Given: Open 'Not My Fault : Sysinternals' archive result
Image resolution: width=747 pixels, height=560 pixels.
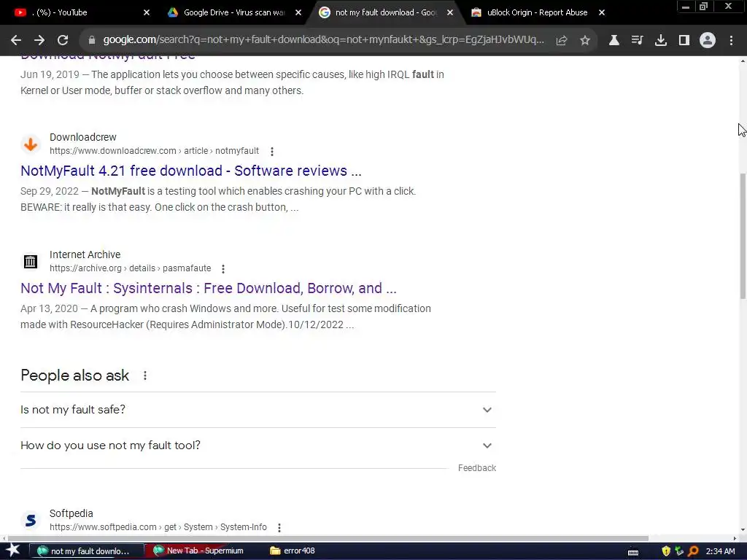Looking at the screenshot, I should 208,288.
